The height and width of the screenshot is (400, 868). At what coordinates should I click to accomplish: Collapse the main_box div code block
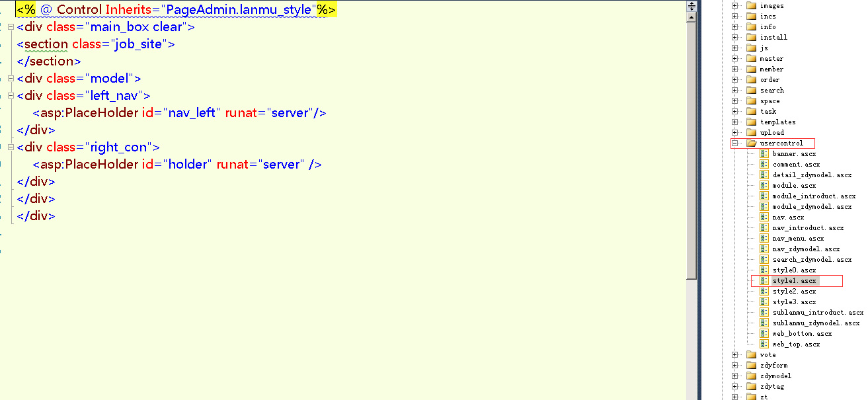11,27
